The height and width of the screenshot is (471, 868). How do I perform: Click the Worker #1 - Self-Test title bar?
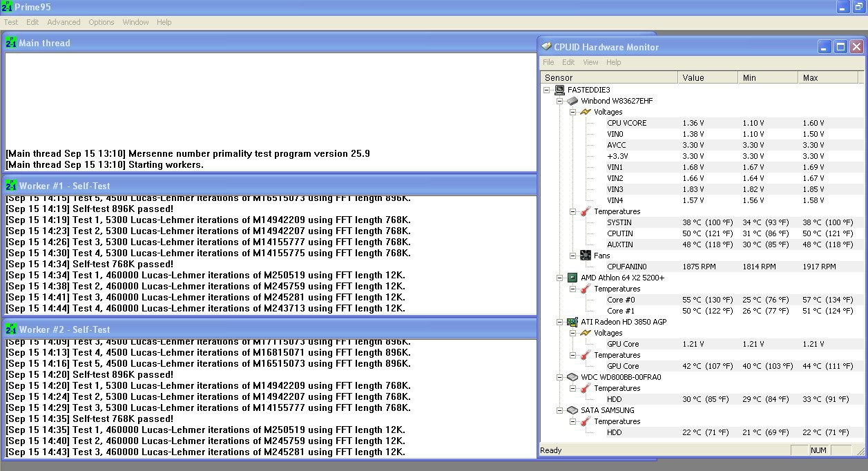(270, 186)
